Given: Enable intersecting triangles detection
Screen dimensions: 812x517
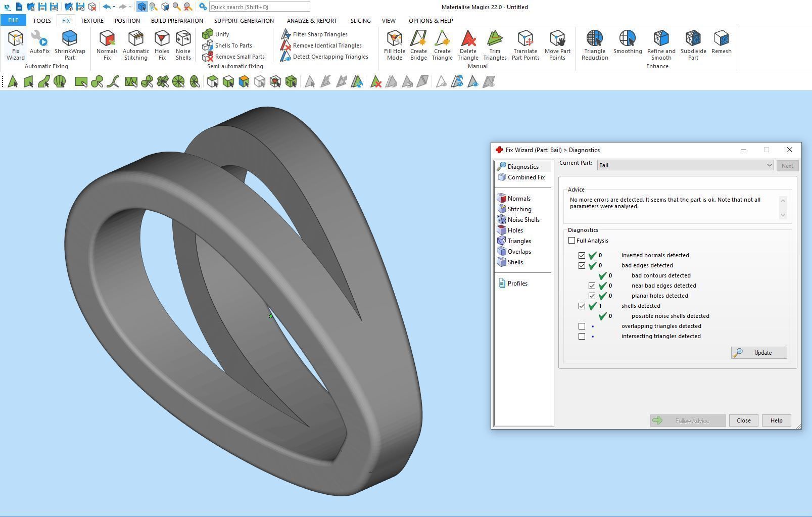Looking at the screenshot, I should tap(582, 336).
